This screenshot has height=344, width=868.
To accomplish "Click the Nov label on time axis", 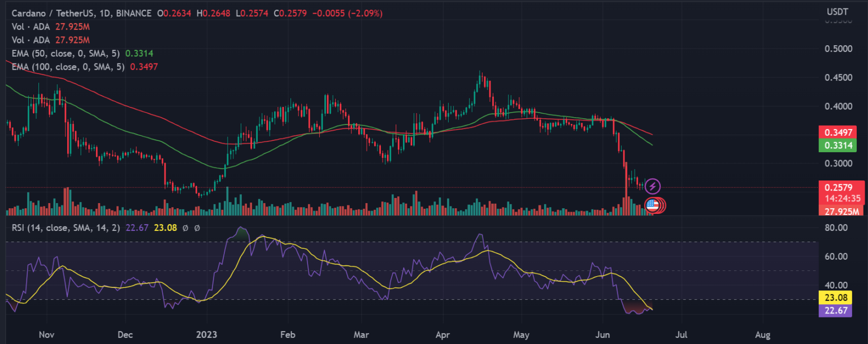I will point(46,334).
